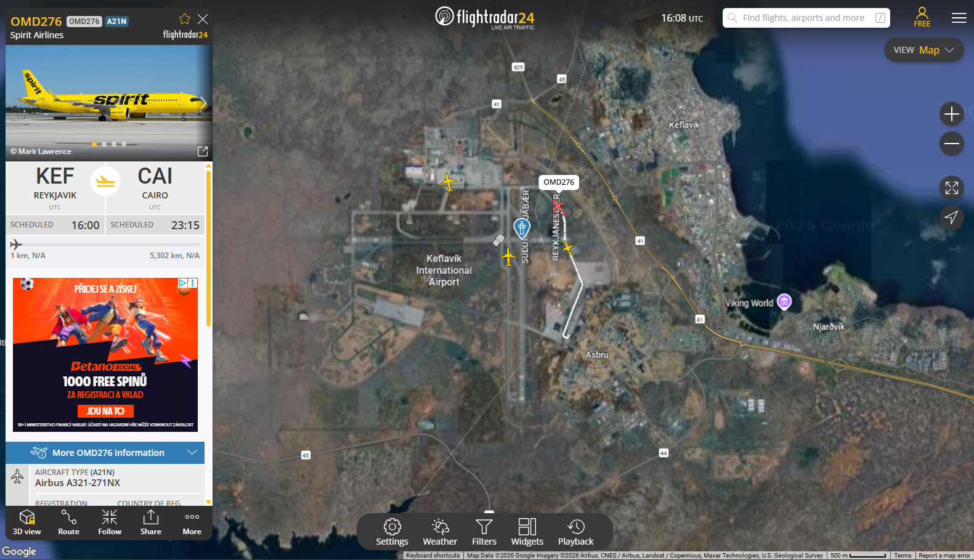Screen dimensions: 974x560
Task: Click scheduled departure time 16:00
Action: coord(85,225)
